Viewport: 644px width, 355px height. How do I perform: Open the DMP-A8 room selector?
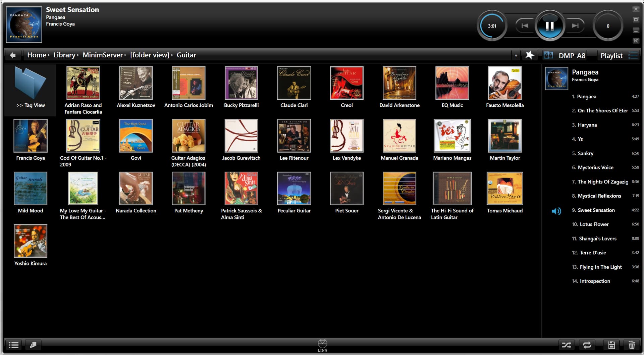pos(566,56)
